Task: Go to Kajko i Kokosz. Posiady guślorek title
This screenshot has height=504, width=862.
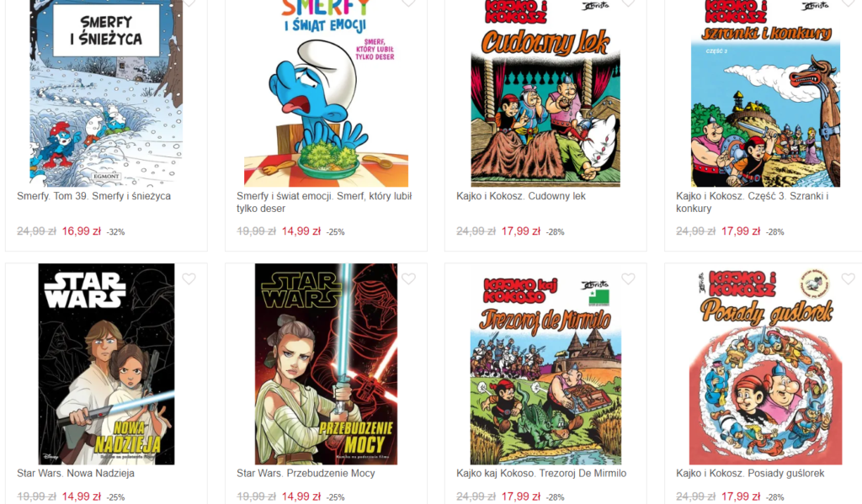Action: (x=750, y=473)
